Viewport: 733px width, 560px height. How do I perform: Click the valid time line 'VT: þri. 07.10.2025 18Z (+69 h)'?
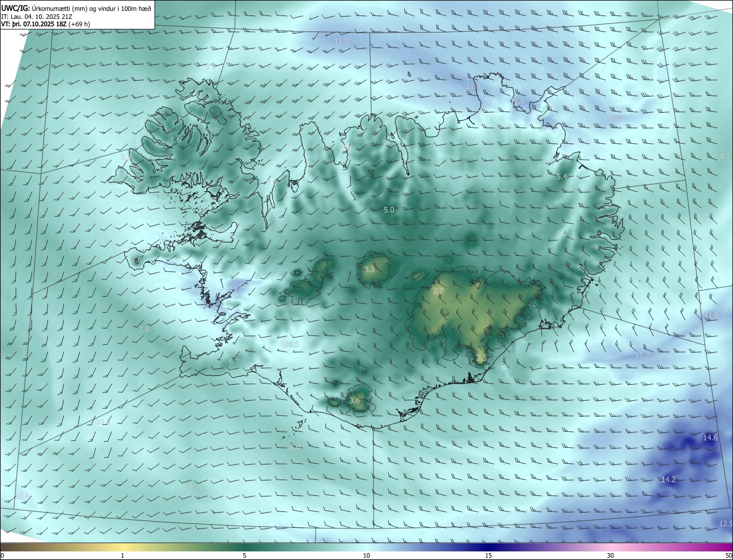pyautogui.click(x=46, y=24)
